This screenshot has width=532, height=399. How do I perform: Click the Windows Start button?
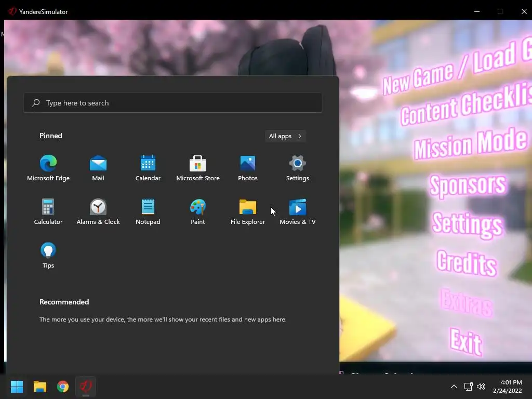click(17, 387)
